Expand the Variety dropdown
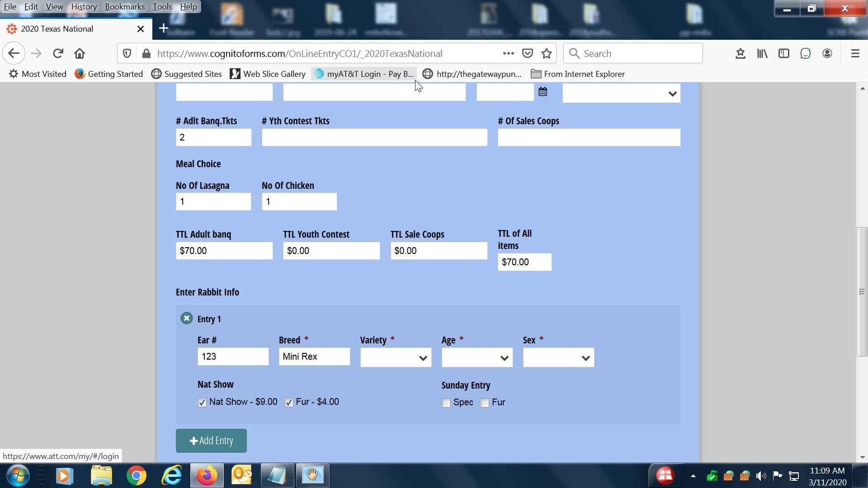 coord(396,358)
